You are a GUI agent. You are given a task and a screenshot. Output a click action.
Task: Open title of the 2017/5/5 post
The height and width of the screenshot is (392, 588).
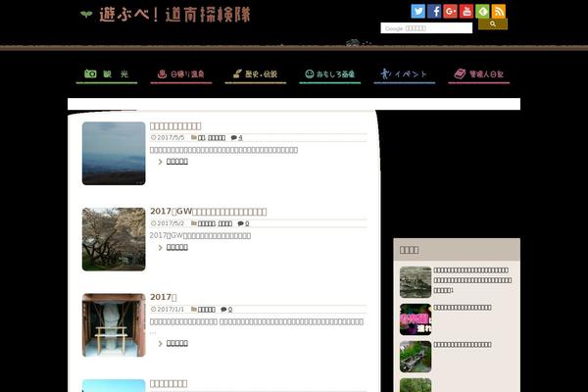click(175, 126)
